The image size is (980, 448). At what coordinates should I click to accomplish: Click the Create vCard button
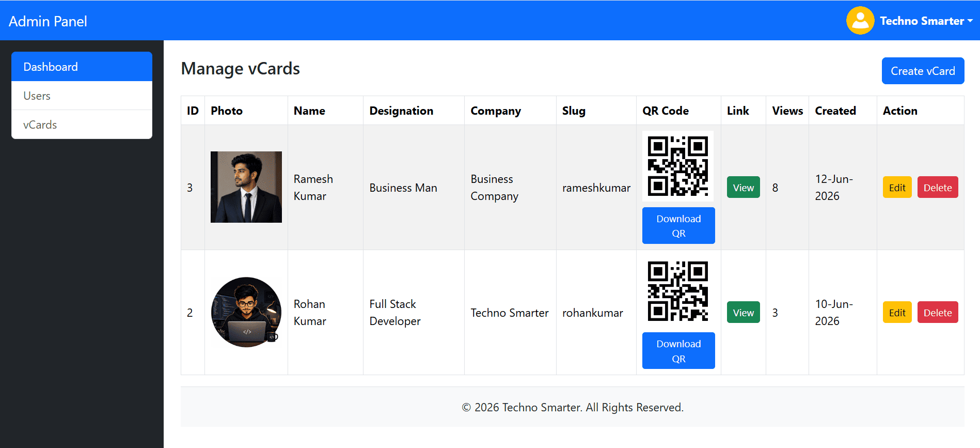tap(923, 71)
